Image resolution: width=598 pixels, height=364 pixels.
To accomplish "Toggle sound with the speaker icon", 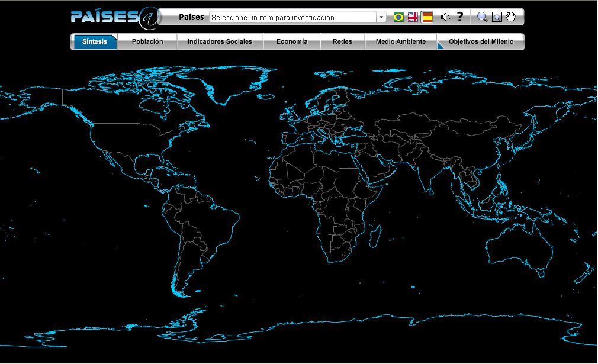I will [x=445, y=17].
